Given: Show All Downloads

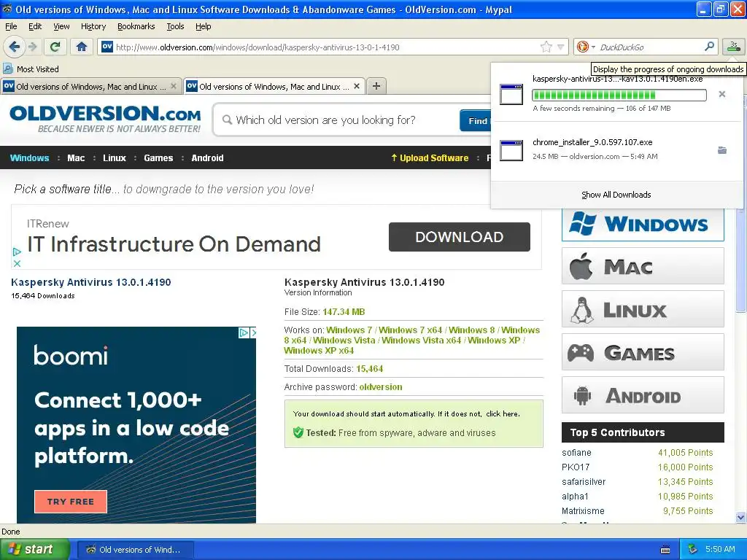Looking at the screenshot, I should [616, 195].
